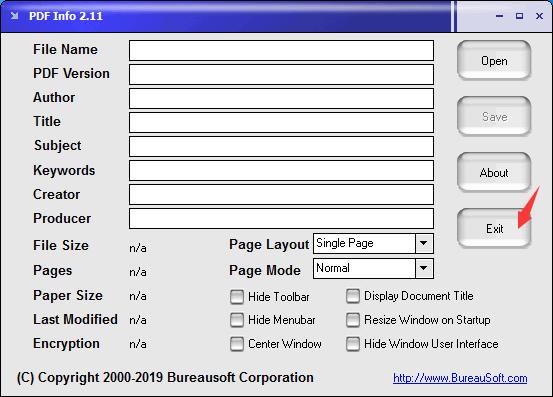This screenshot has height=397, width=553.
Task: Expand the Page Layout dropdown arrow
Action: pyautogui.click(x=424, y=243)
